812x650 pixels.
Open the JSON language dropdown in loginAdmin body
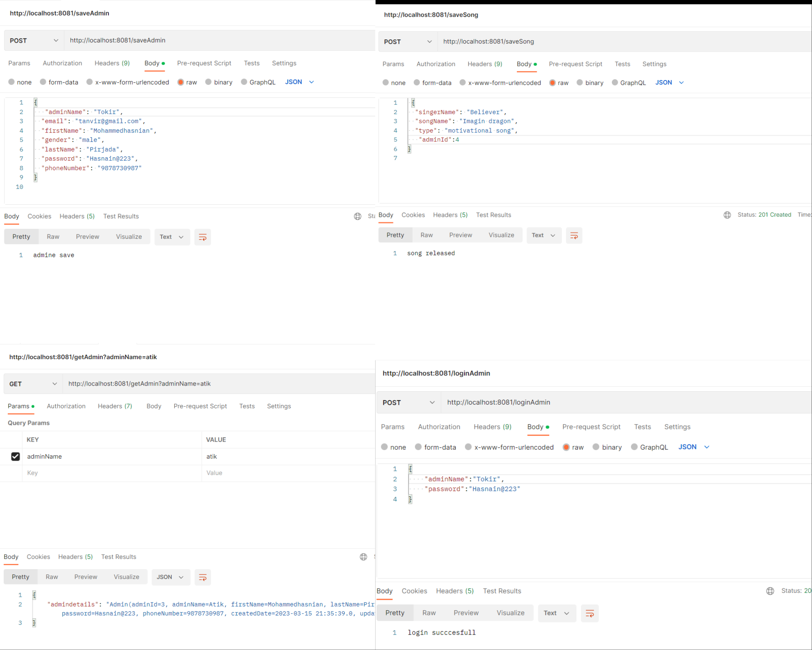pos(693,447)
